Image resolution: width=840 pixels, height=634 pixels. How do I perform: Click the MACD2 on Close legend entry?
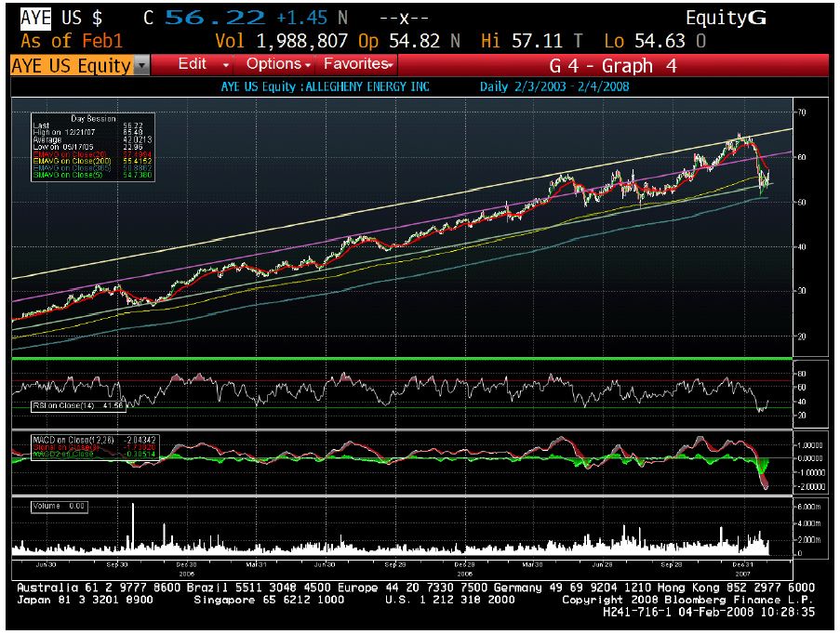click(x=94, y=454)
